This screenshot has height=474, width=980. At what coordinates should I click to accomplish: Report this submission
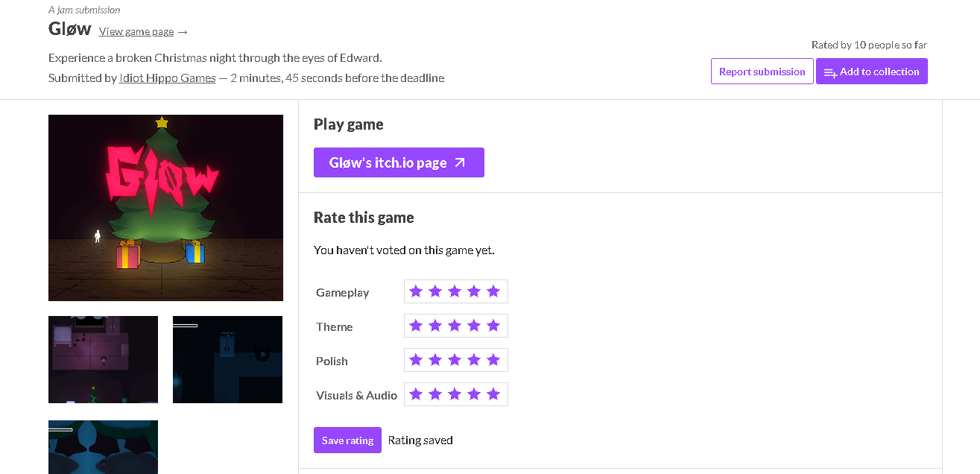point(762,72)
